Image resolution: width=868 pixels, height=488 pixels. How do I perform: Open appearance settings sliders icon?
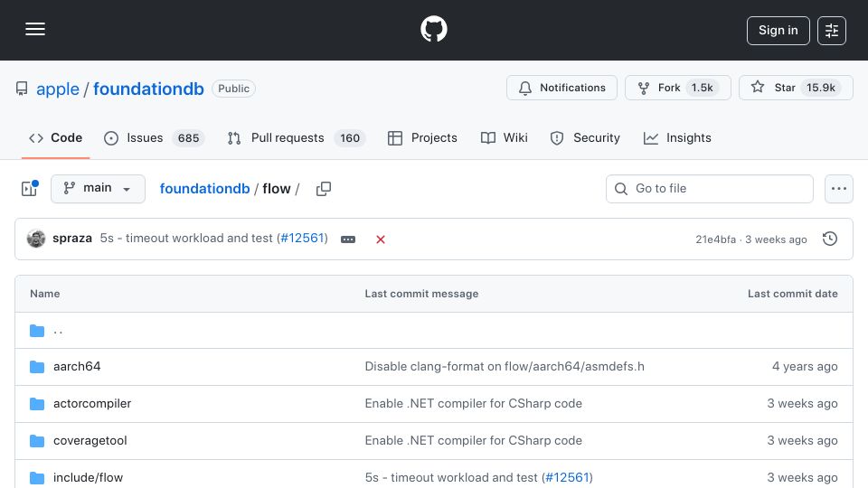pyautogui.click(x=832, y=31)
